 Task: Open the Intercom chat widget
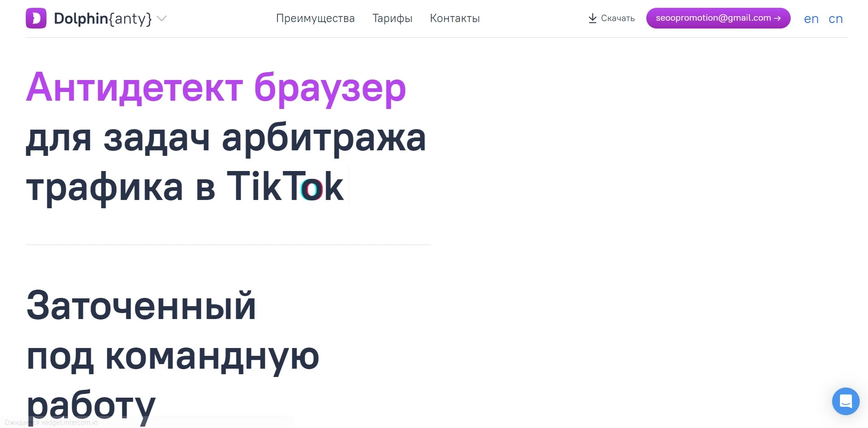point(845,401)
